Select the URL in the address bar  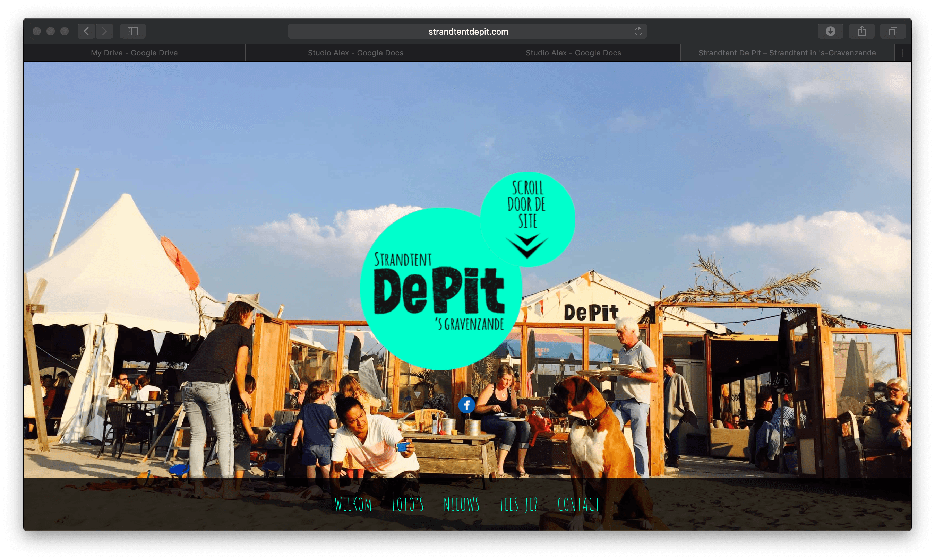click(468, 31)
